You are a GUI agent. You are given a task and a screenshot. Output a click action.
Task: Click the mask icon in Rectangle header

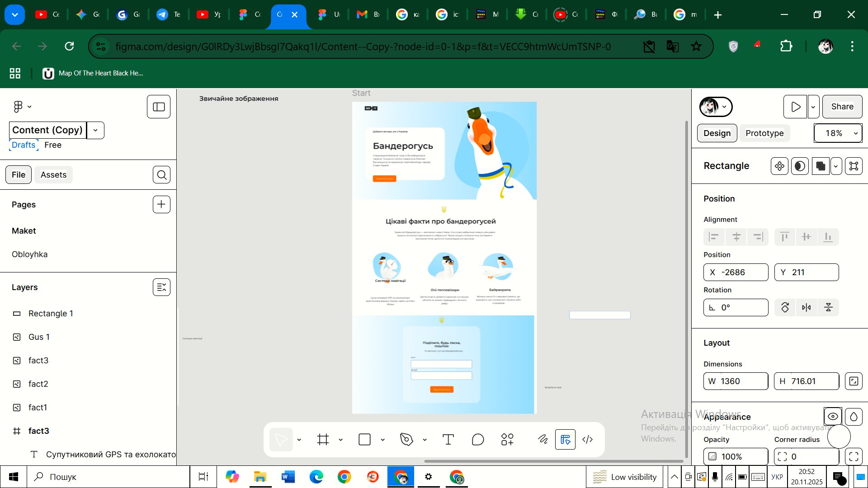coord(800,166)
